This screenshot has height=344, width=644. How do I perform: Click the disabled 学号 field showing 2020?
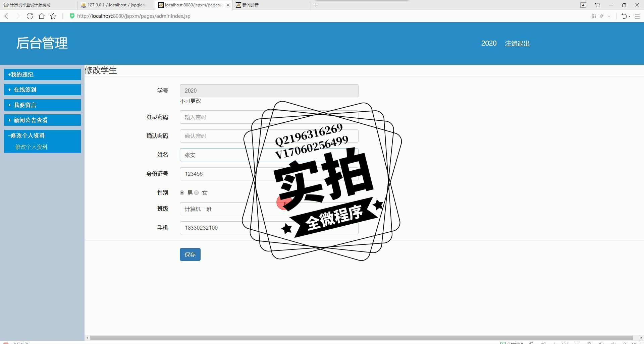click(x=269, y=91)
